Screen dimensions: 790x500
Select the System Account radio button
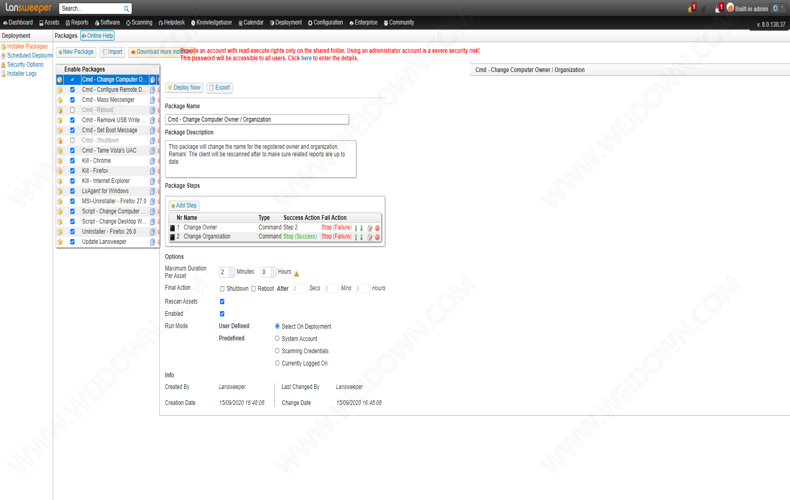pos(277,338)
